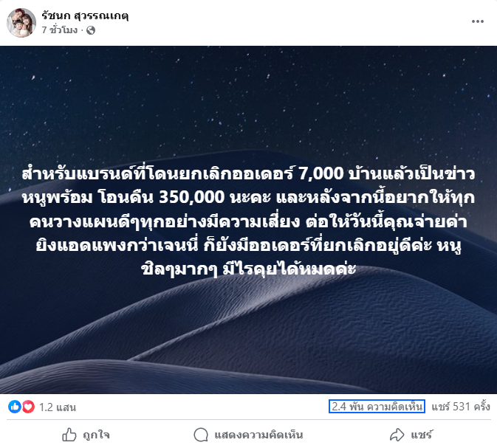Screen dimensions: 497x448
Task: View แชร์ 531 ครั้ง share count
Action: (461, 407)
